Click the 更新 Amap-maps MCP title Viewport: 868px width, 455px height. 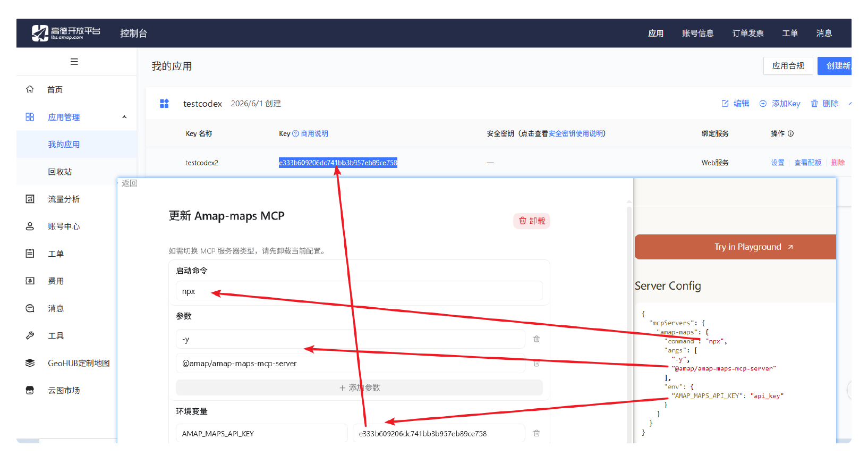point(227,216)
